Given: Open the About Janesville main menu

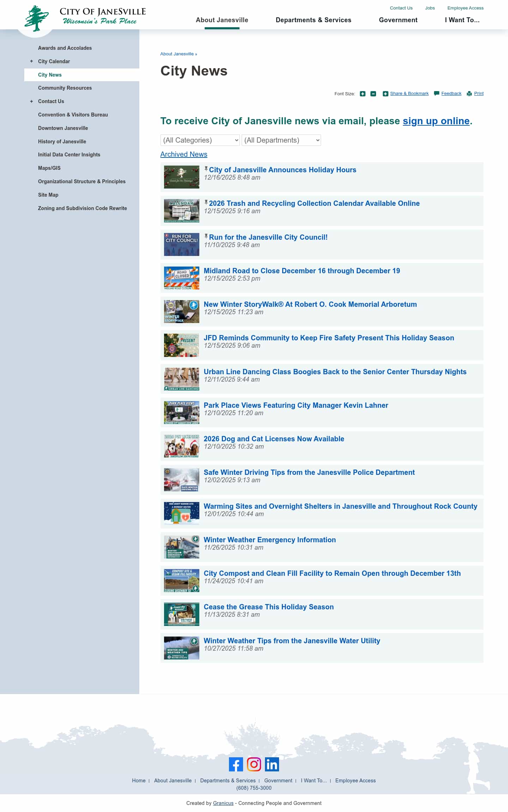Looking at the screenshot, I should pyautogui.click(x=222, y=20).
